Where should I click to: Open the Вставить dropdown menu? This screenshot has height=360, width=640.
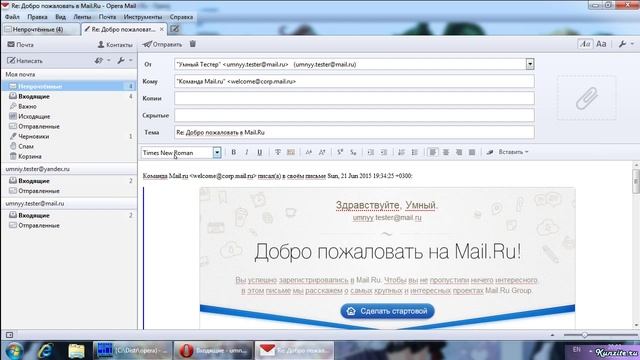[x=513, y=152]
